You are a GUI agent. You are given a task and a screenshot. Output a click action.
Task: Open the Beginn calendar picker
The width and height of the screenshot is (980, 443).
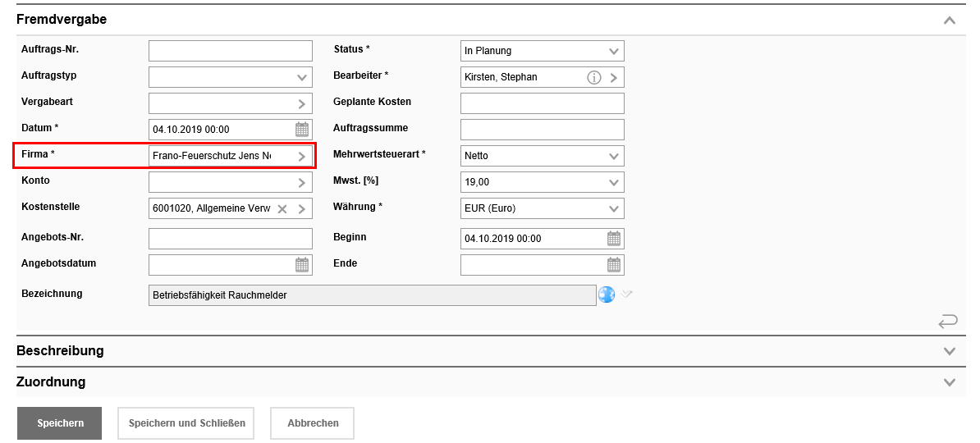tap(614, 239)
